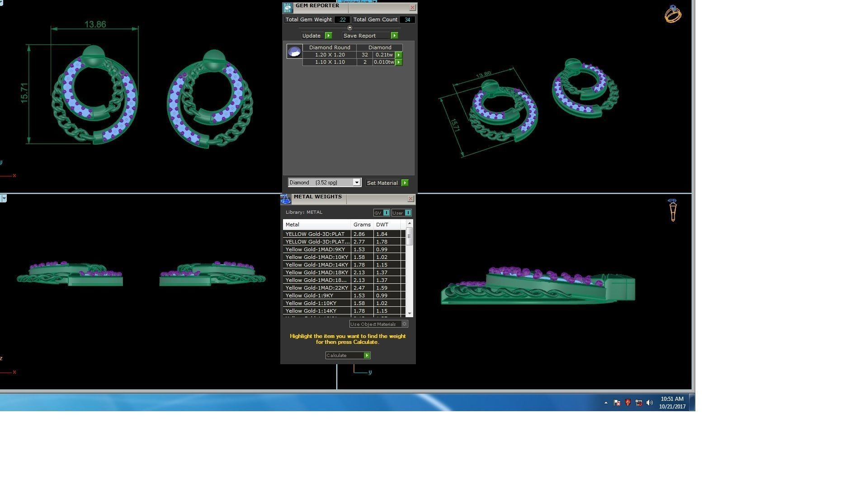Click the torch icon in lower viewport
Image resolution: width=868 pixels, height=488 pixels.
[673, 210]
